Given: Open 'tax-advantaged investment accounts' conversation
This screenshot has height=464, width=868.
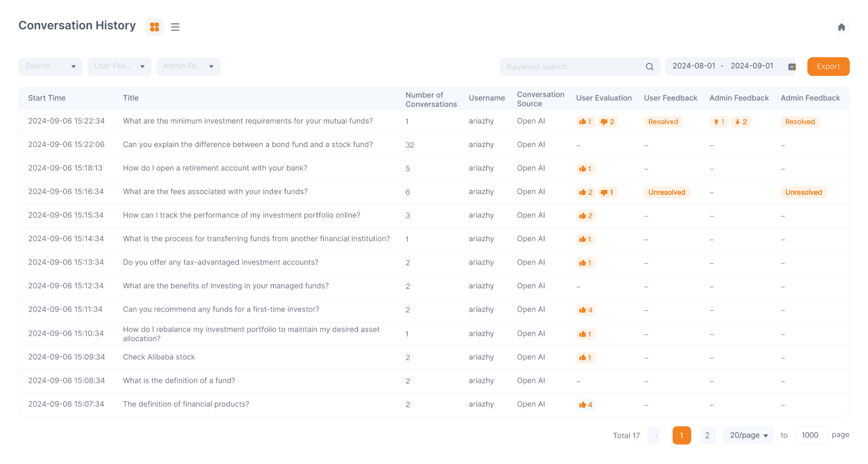Looking at the screenshot, I should coord(220,263).
